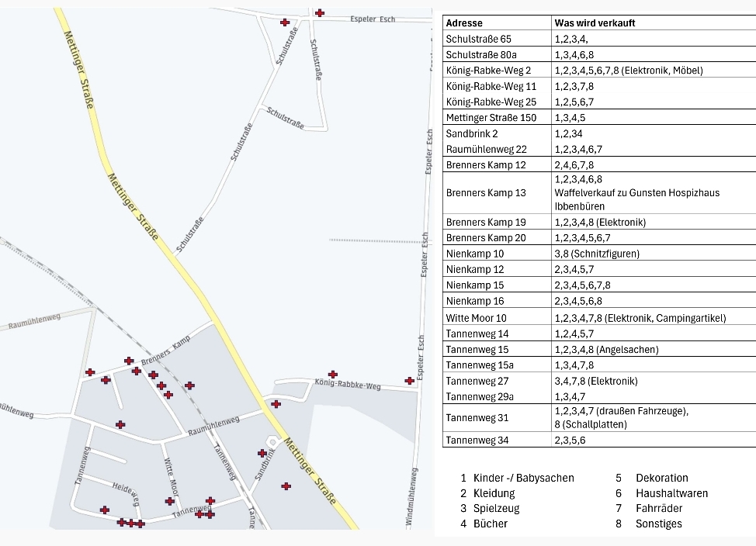The height and width of the screenshot is (546, 756).
Task: Click marker where König-Rabbke-Weg meets Espeler Esch
Action: coord(409,381)
